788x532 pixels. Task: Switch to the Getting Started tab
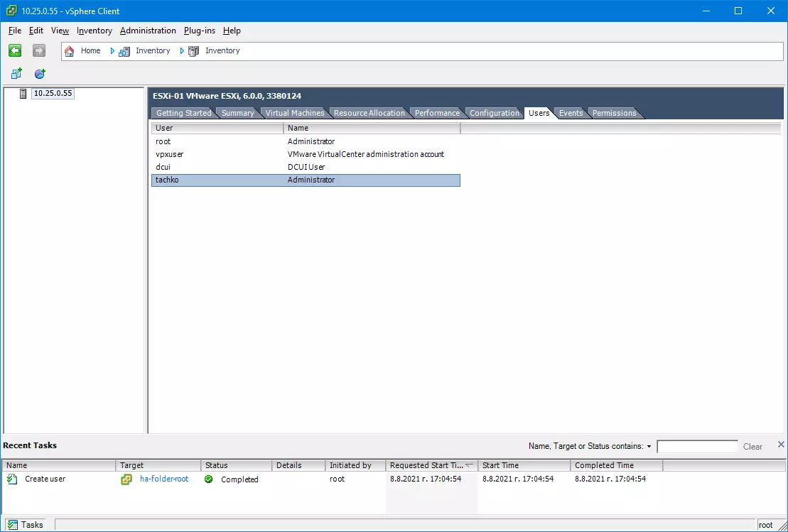tap(184, 113)
